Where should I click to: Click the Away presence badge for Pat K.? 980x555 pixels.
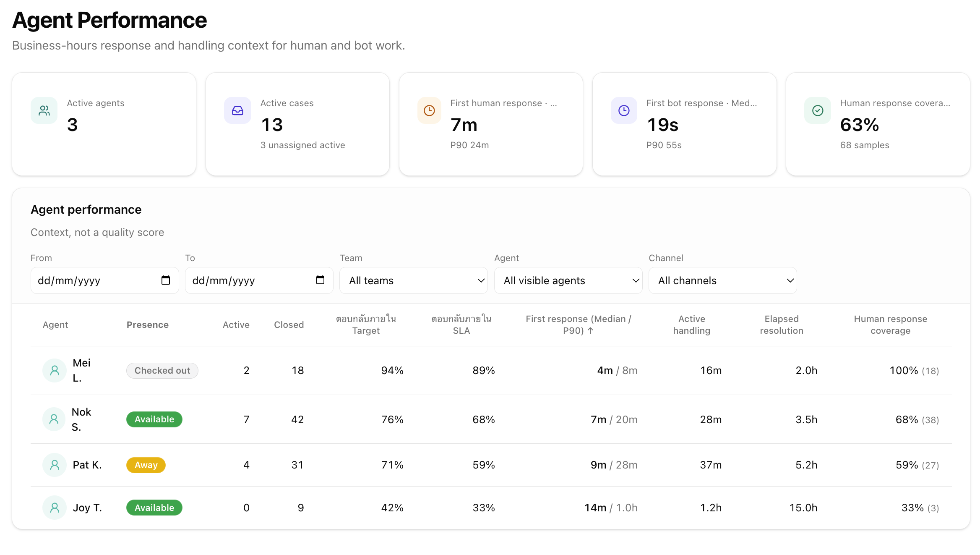point(146,465)
